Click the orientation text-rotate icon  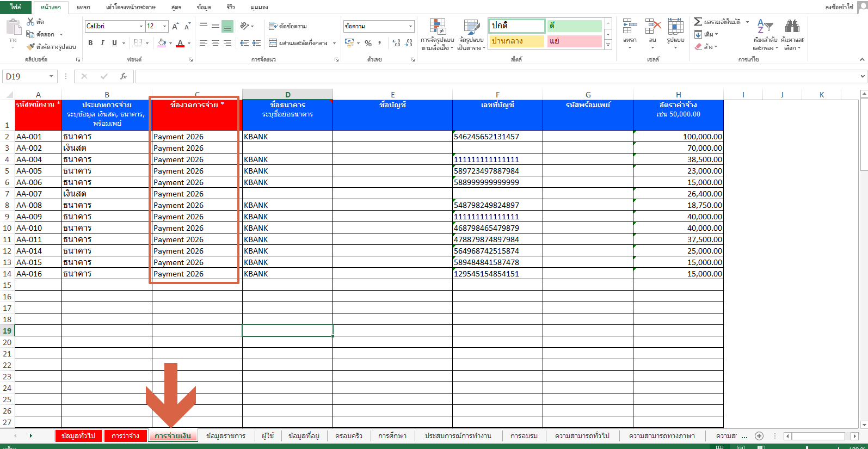[244, 26]
